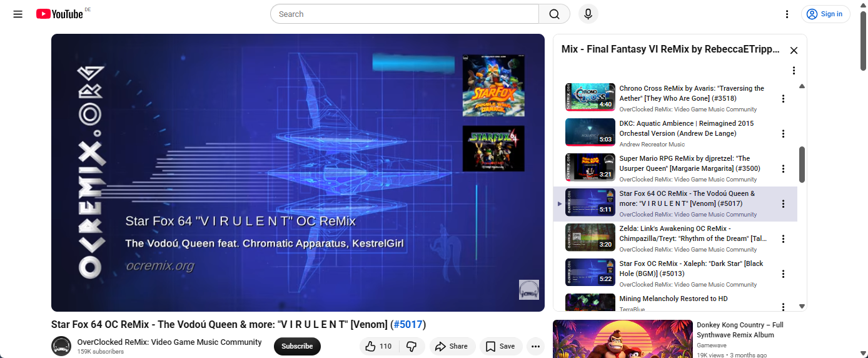Open options for Chrono Cross ReMix entry

[783, 98]
